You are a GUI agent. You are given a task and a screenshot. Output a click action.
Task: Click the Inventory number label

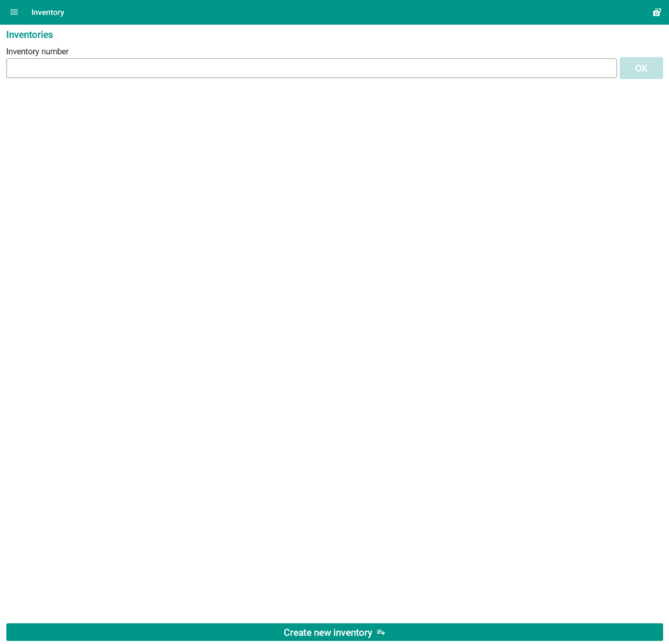pos(37,52)
